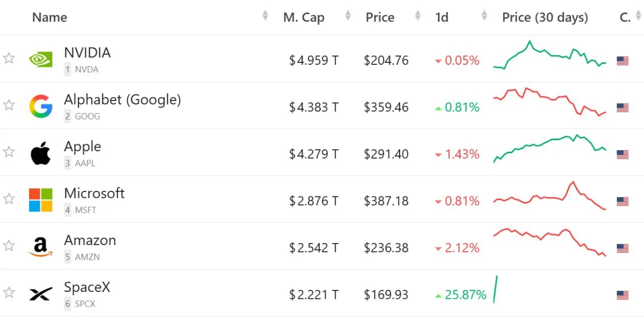Sort by 1d change column arrows
Screen dimensions: 644x317
pos(484,16)
